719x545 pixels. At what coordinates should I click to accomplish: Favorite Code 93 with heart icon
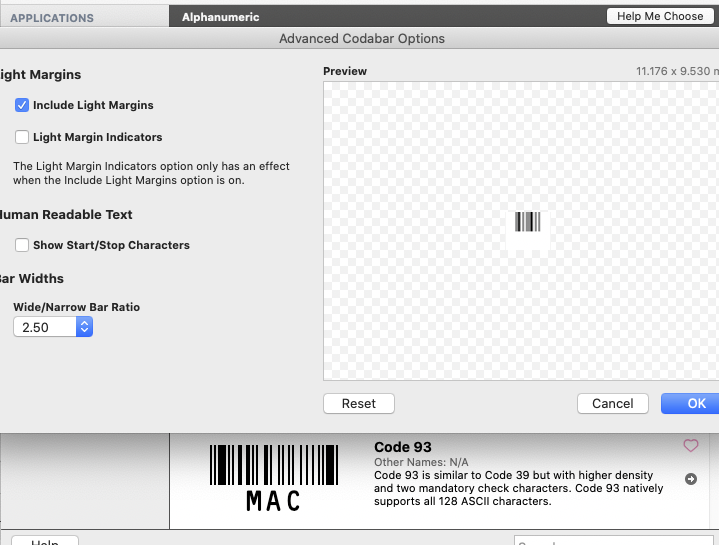(691, 446)
